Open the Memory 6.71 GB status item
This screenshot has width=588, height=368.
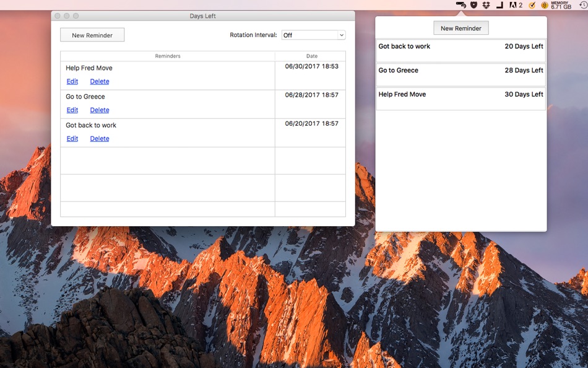tap(561, 5)
